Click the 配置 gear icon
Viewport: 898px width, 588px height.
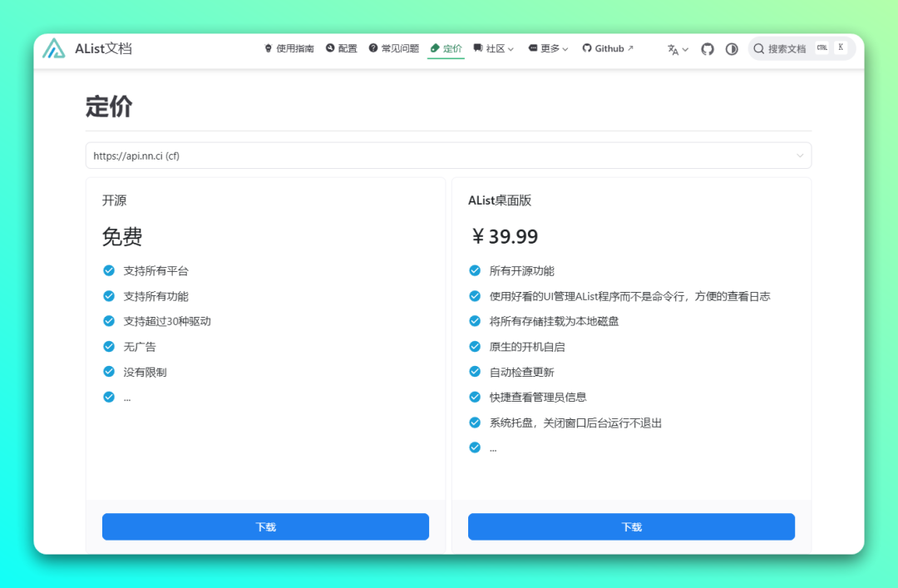click(330, 48)
